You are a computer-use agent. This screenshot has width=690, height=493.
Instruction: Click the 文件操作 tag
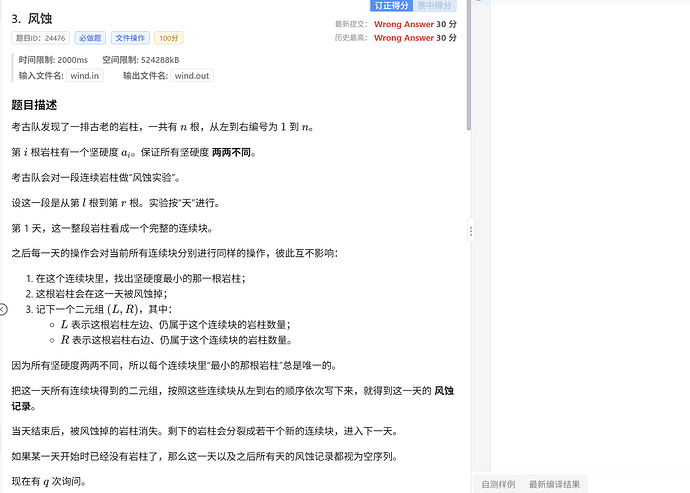(130, 38)
